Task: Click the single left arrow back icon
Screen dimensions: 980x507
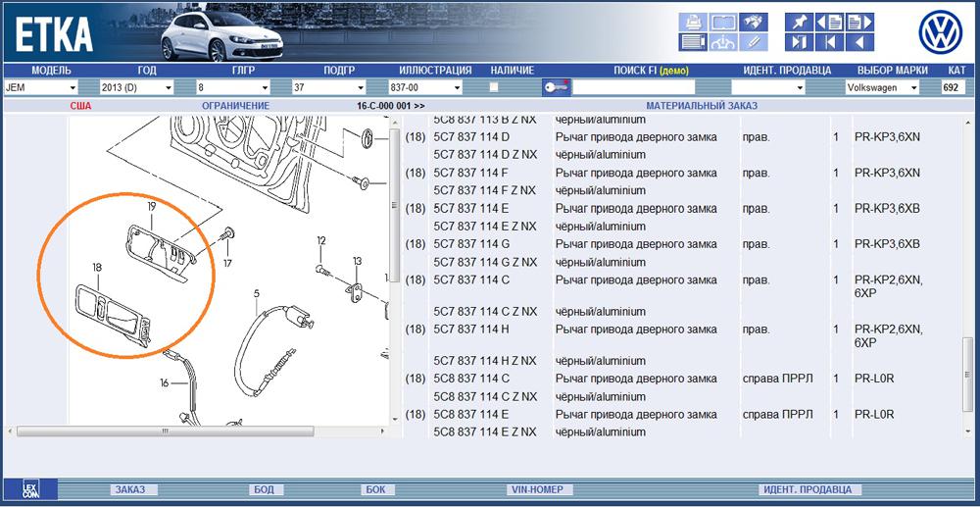Action: 859,42
